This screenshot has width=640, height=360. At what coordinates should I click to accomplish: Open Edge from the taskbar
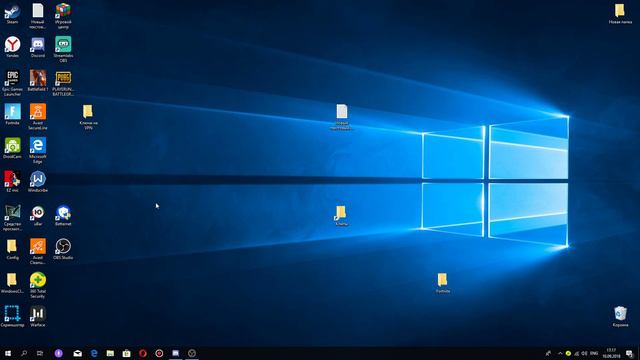pos(94,353)
